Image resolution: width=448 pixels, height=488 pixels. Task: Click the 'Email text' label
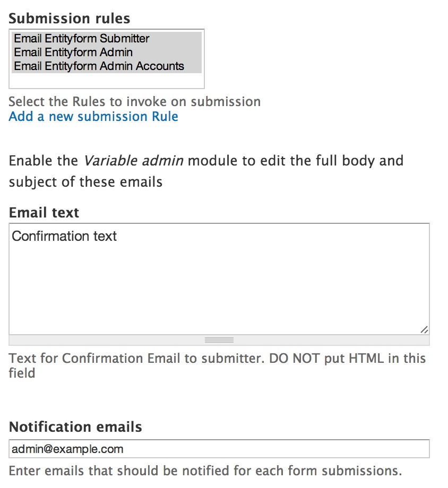tap(44, 212)
